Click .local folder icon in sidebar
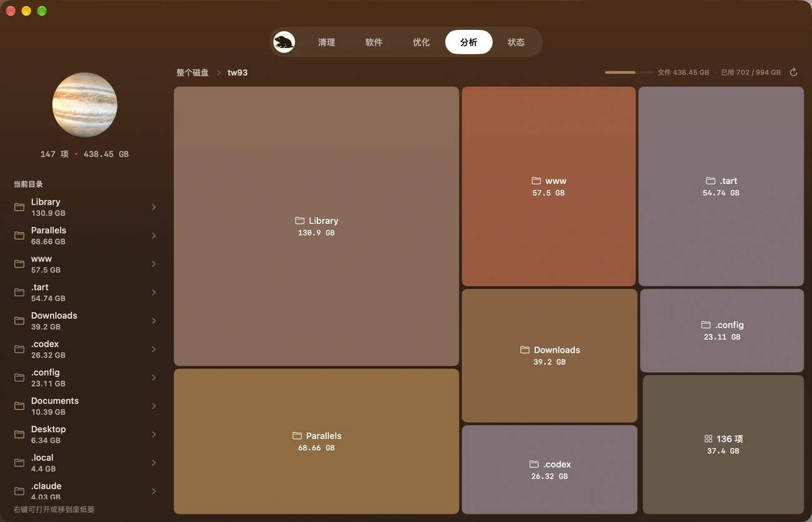Viewport: 812px width, 522px height. 19,463
